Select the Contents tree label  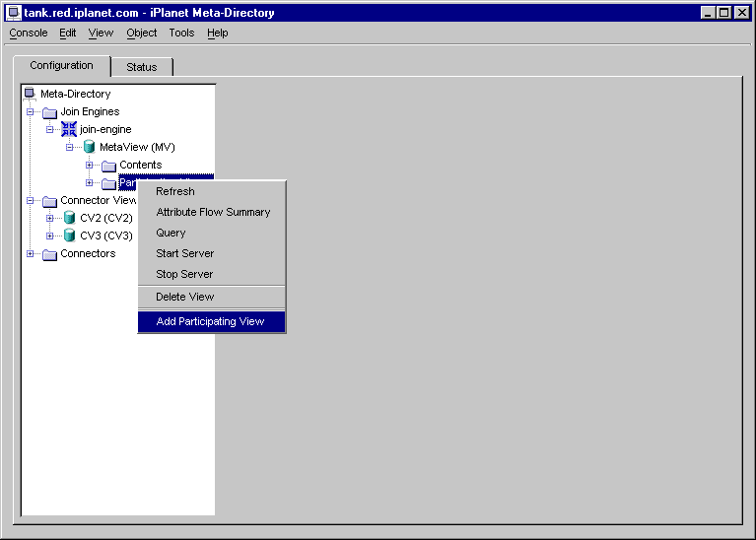point(141,165)
